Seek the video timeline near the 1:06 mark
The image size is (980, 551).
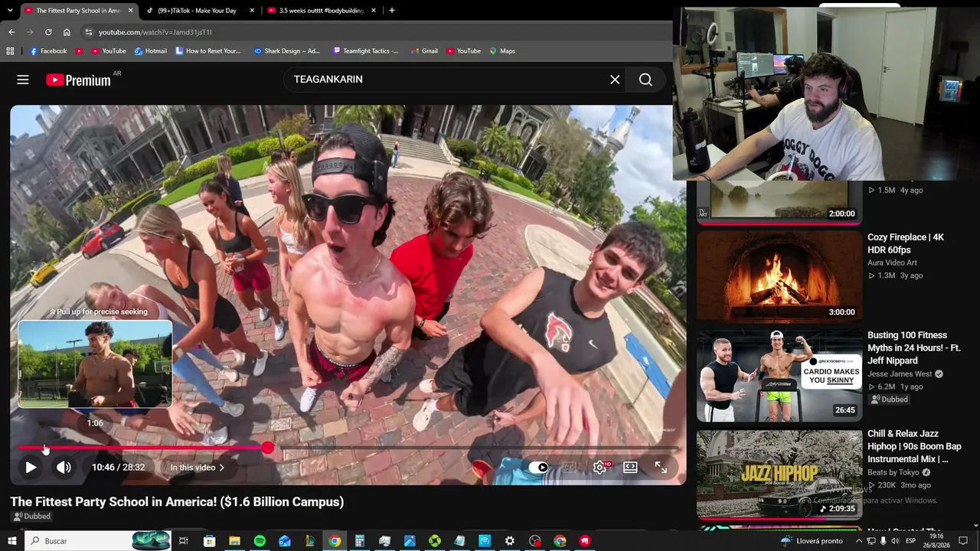tap(44, 448)
